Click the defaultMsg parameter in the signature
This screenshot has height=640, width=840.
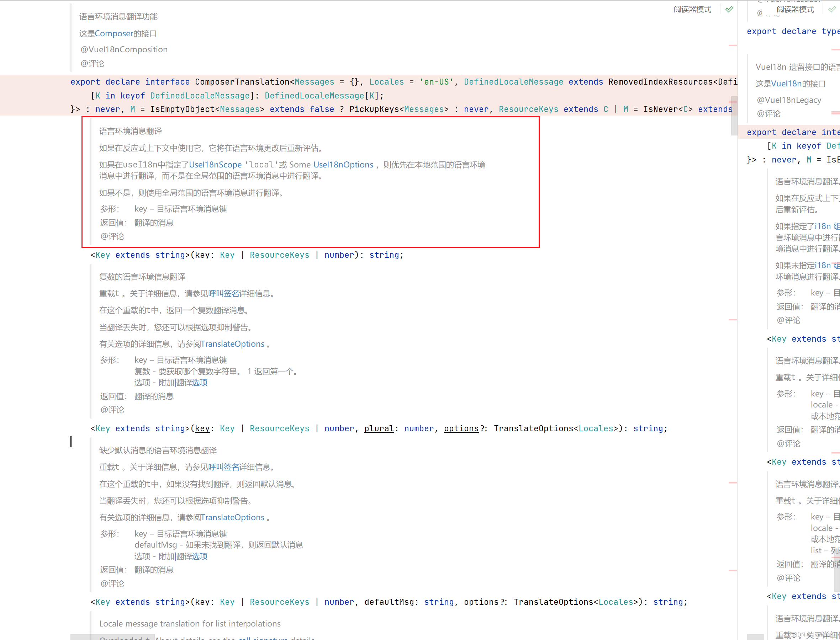click(x=389, y=602)
